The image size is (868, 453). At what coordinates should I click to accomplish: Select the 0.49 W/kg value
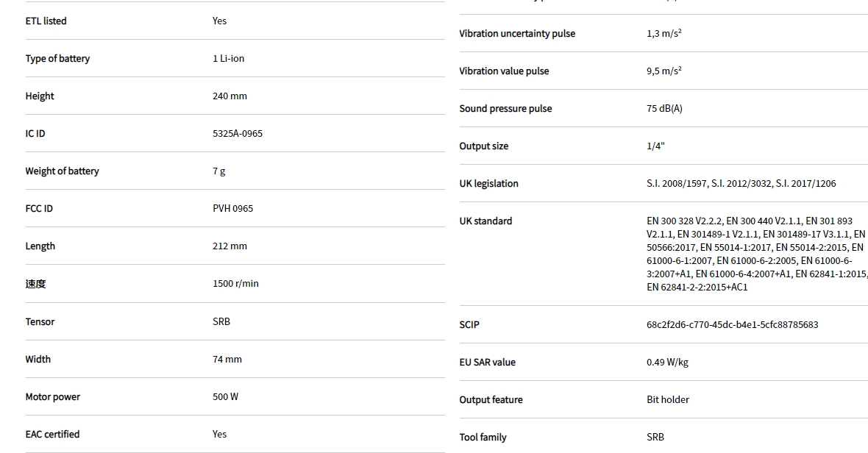click(667, 362)
